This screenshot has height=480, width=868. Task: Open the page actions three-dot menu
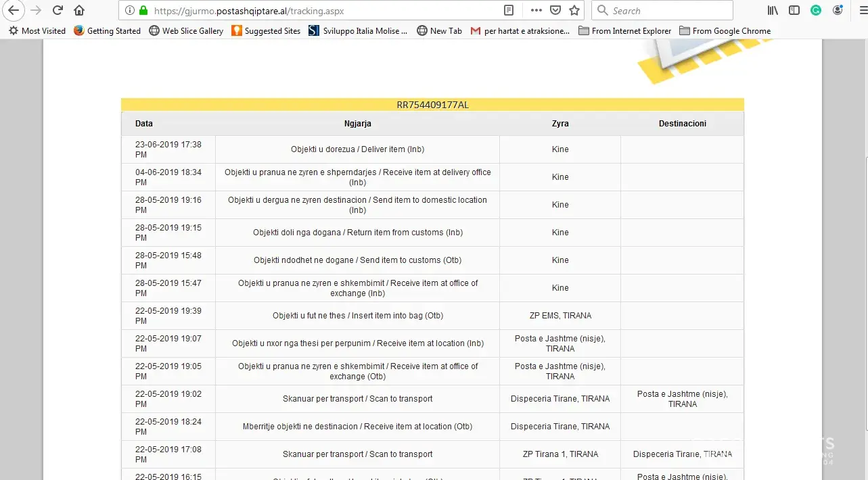536,10
